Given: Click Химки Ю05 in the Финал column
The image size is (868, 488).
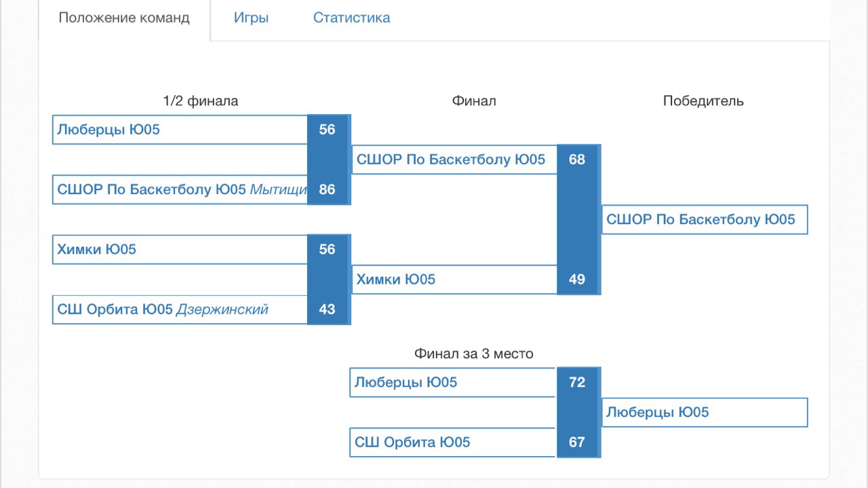Looking at the screenshot, I should pyautogui.click(x=396, y=279).
